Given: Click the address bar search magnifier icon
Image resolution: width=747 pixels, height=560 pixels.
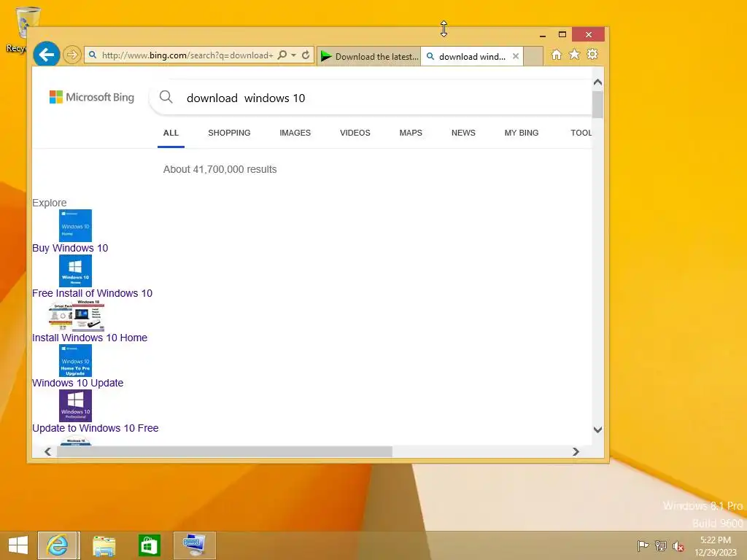Looking at the screenshot, I should click(x=282, y=55).
